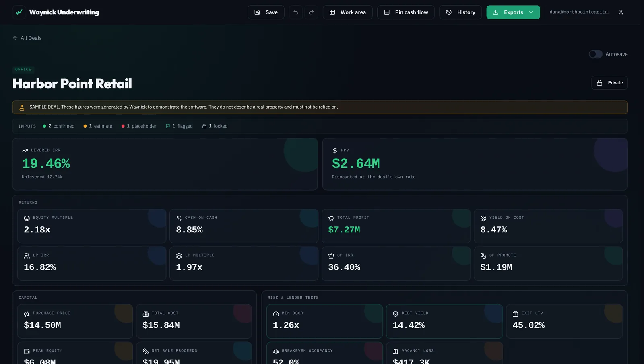
Task: Click the Min DSCR gauge icon
Action: point(276,314)
